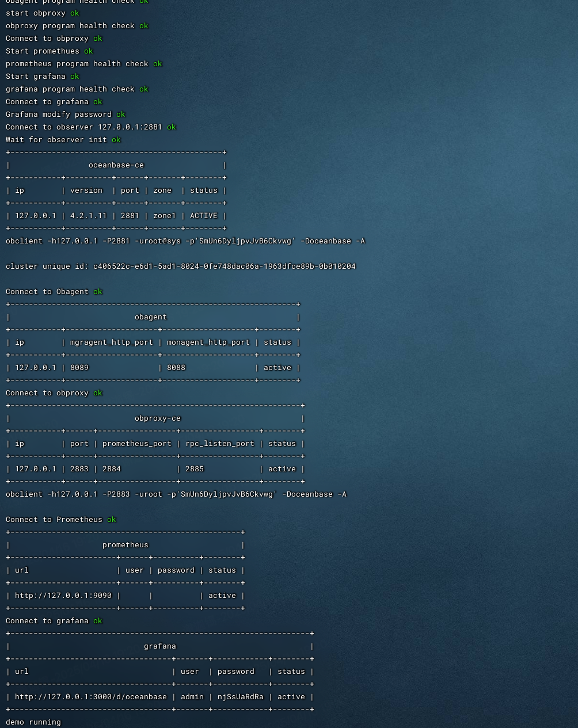
Task: Click 'obproxy program health check ok' line
Action: click(x=77, y=26)
